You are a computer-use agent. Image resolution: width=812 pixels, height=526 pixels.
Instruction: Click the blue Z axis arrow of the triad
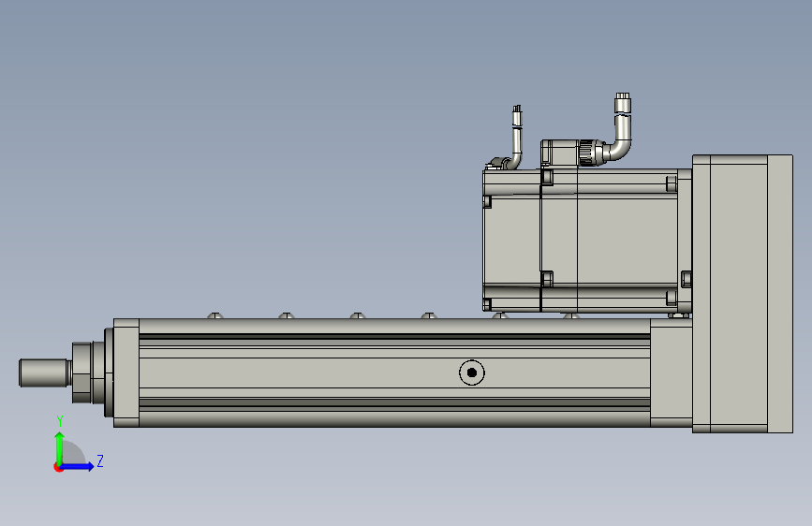(77, 466)
